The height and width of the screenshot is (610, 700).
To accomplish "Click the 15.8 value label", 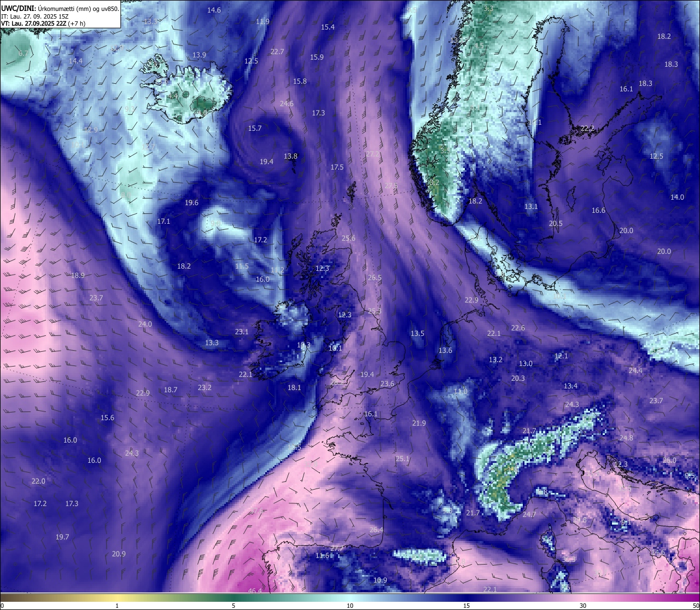I will pyautogui.click(x=300, y=82).
